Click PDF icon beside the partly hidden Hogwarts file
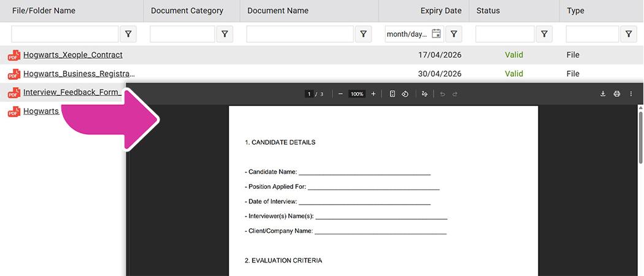The width and height of the screenshot is (644, 276). click(14, 111)
